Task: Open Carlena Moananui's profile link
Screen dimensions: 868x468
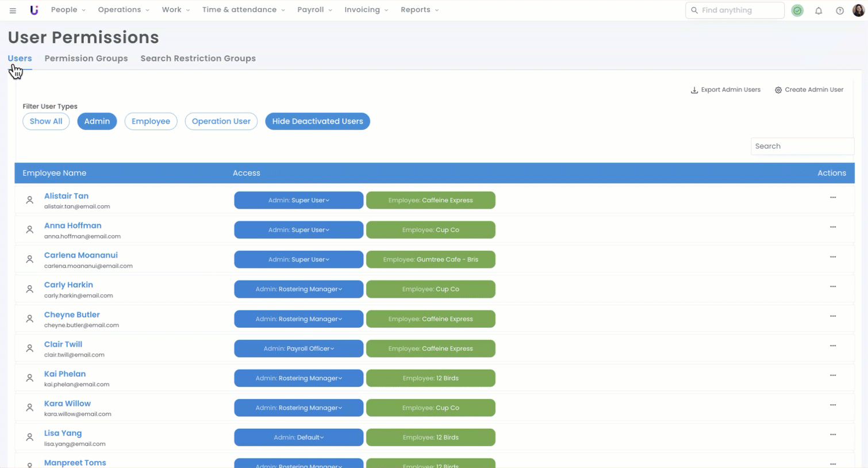Action: click(81, 255)
